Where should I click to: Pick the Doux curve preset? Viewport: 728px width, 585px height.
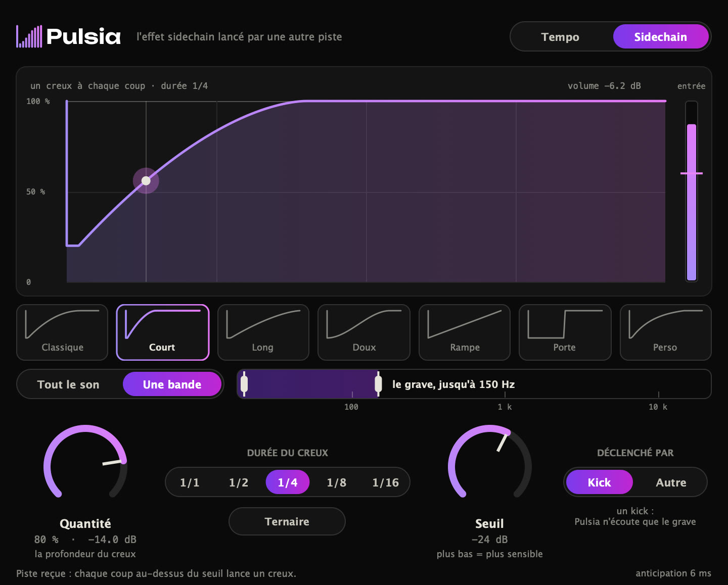pos(364,332)
